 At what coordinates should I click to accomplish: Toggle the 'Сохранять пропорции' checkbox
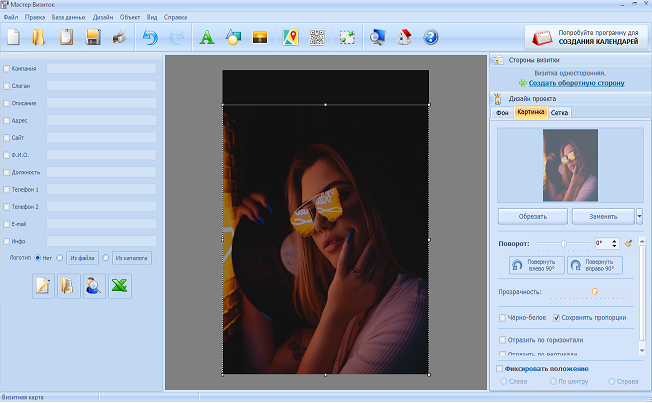click(558, 318)
